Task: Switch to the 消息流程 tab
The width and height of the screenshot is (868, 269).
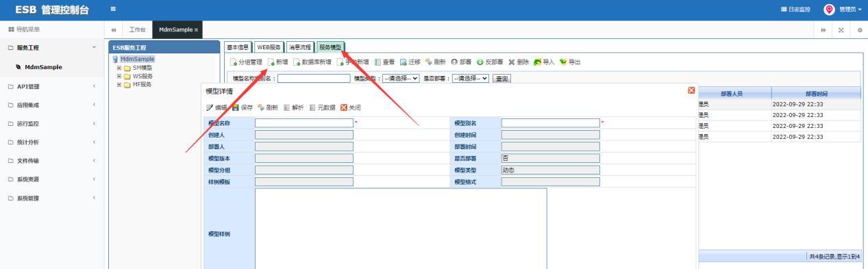Action: coord(299,47)
